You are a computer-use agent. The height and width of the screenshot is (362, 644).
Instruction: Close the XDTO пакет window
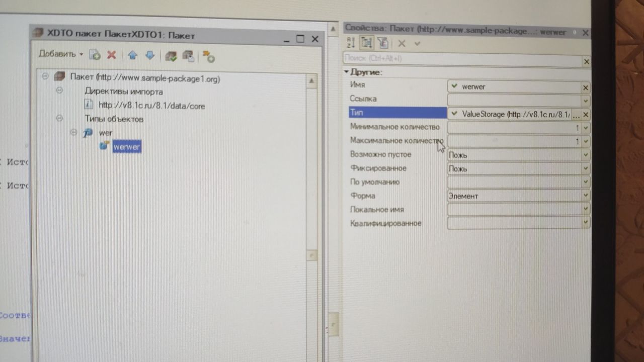coord(315,39)
